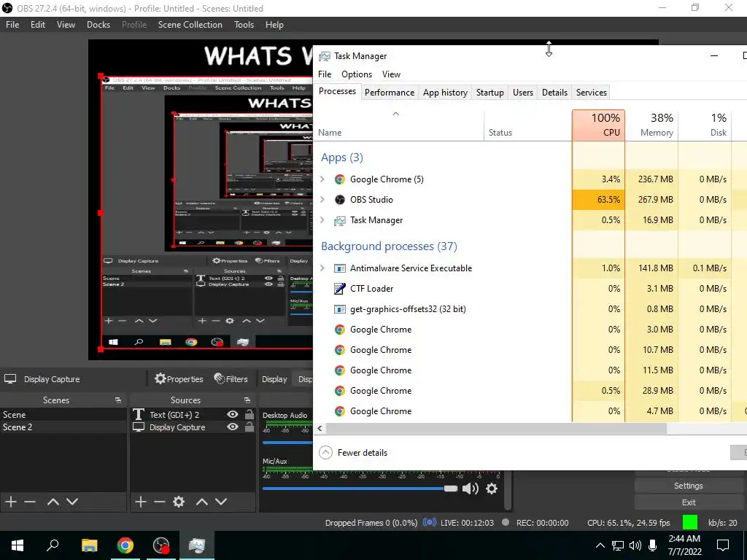Toggle visibility of Display Capture source
The height and width of the screenshot is (560, 747).
pyautogui.click(x=233, y=427)
